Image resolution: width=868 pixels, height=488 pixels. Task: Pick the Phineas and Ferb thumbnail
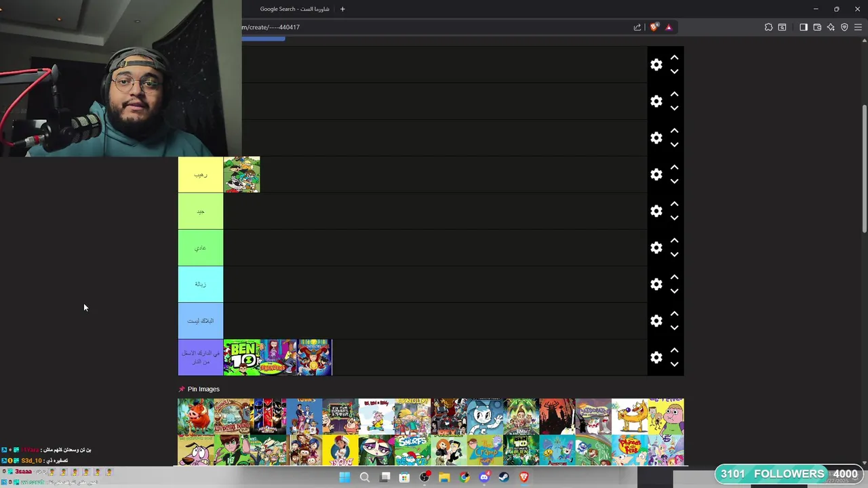coord(629,450)
